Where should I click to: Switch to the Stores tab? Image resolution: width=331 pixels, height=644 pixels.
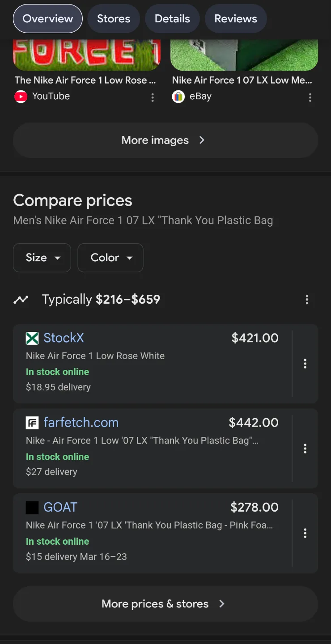[x=114, y=19]
